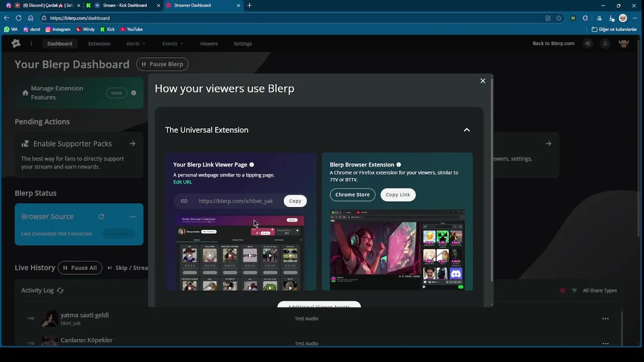
Task: Open Enable Supporter Packs with the arrow
Action: point(132,143)
